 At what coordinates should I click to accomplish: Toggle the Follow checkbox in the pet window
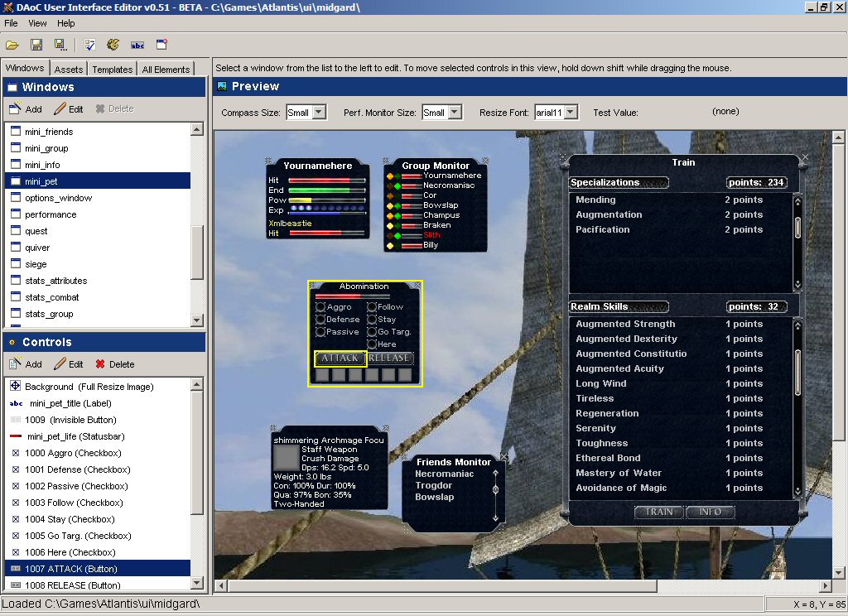(372, 307)
